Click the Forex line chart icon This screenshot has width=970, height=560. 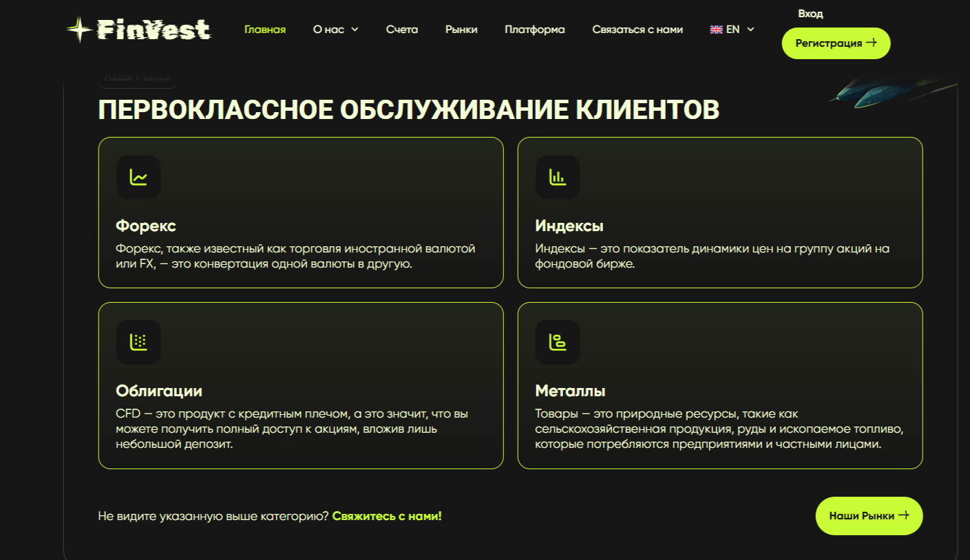(138, 177)
